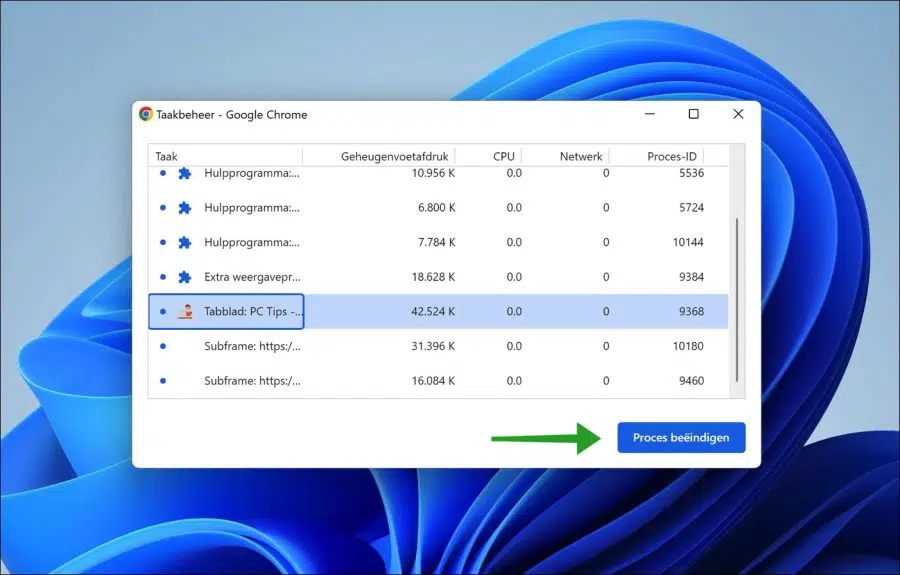
Task: Select the Hulpprogramma row using 10.956 K
Action: [x=439, y=173]
